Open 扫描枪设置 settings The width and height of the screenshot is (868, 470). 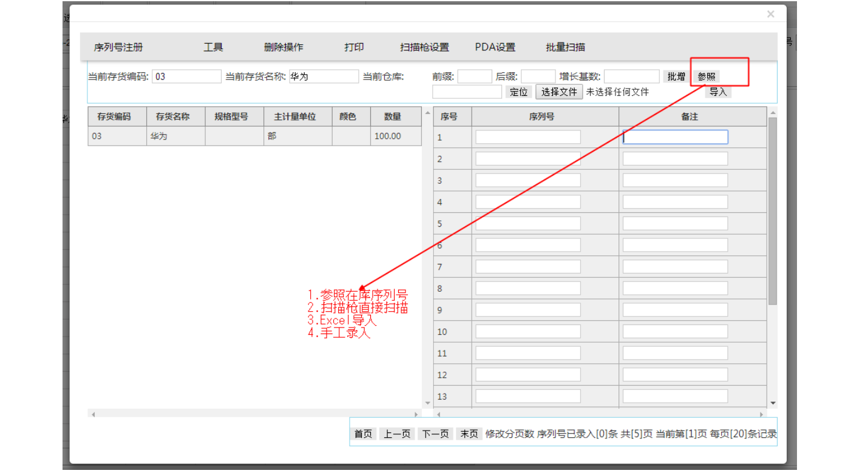tap(424, 47)
